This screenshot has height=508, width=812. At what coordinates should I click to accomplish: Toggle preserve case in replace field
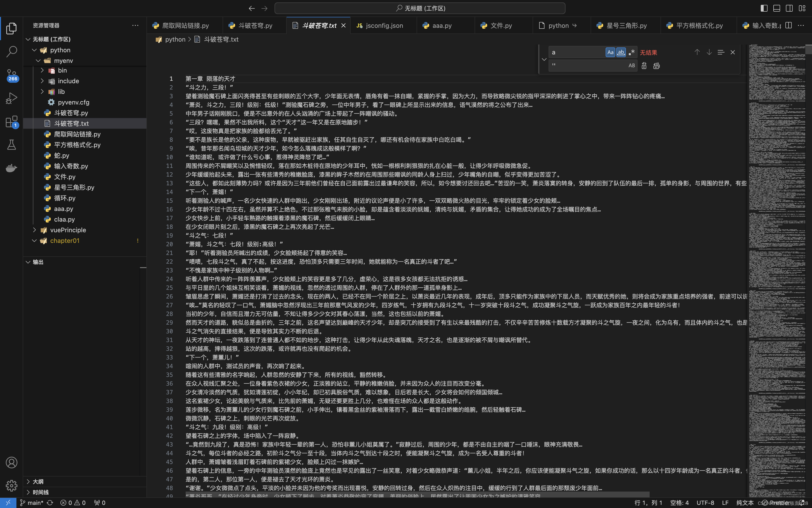pyautogui.click(x=632, y=66)
